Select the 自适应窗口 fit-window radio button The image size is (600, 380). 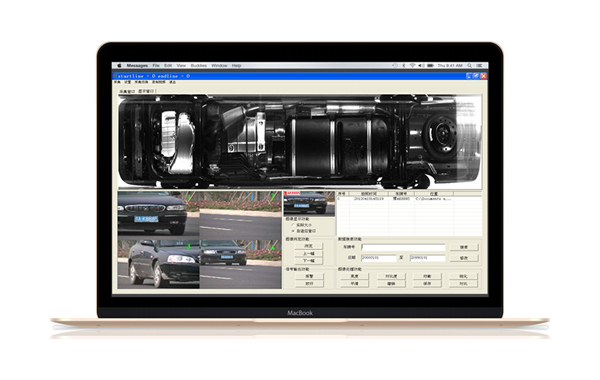pos(294,231)
